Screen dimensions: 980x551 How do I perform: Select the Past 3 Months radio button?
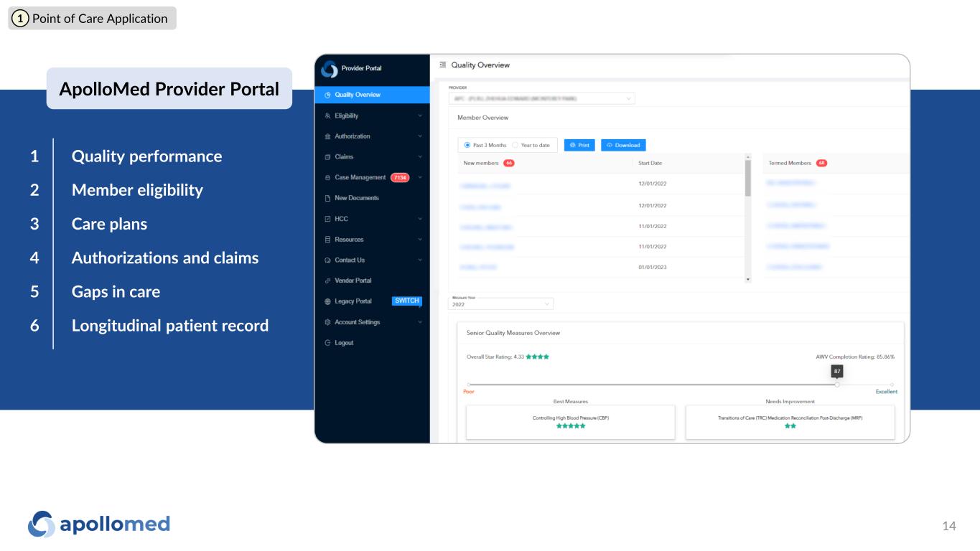468,145
